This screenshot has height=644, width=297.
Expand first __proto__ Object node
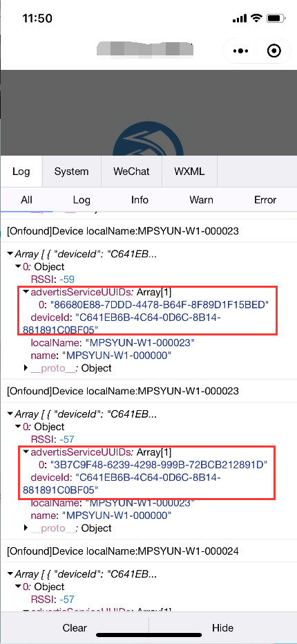(x=26, y=368)
